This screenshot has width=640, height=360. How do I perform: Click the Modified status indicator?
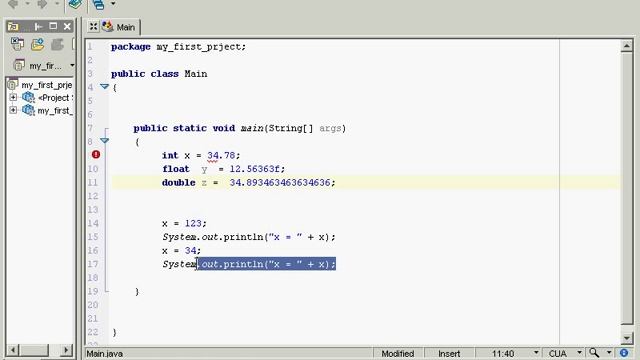coord(398,354)
